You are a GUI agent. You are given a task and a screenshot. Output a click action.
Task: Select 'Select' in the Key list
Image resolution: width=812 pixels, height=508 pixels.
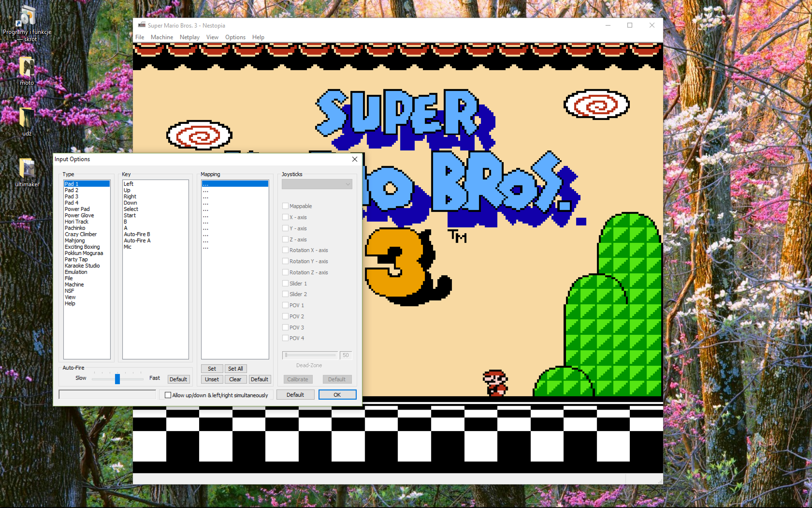[x=155, y=209]
